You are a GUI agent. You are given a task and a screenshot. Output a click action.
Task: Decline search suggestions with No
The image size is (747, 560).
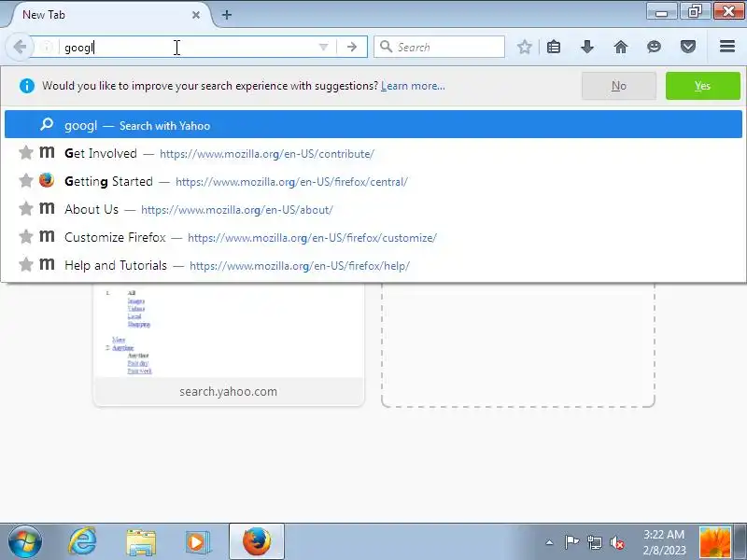[618, 86]
